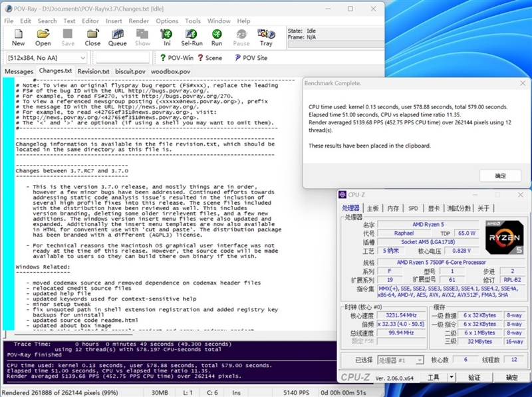The image size is (532, 397).
Task: Switch to the woodbox.pov tab
Action: [170, 72]
